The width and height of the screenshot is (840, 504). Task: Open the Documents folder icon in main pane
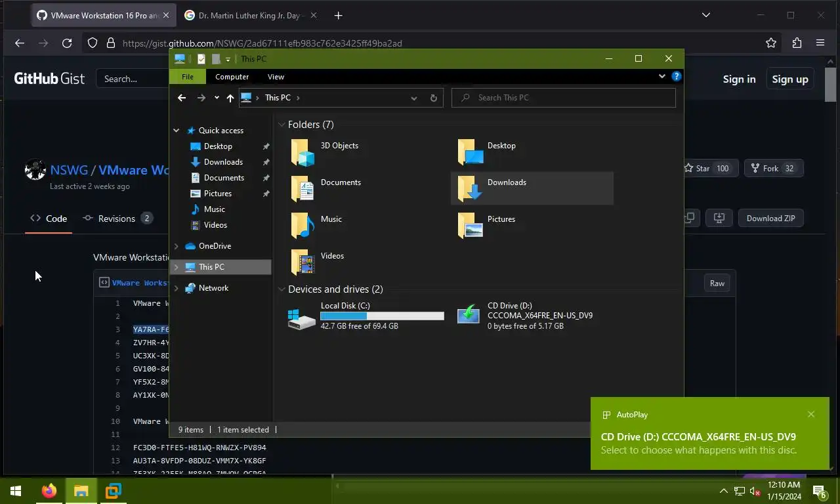tap(303, 189)
